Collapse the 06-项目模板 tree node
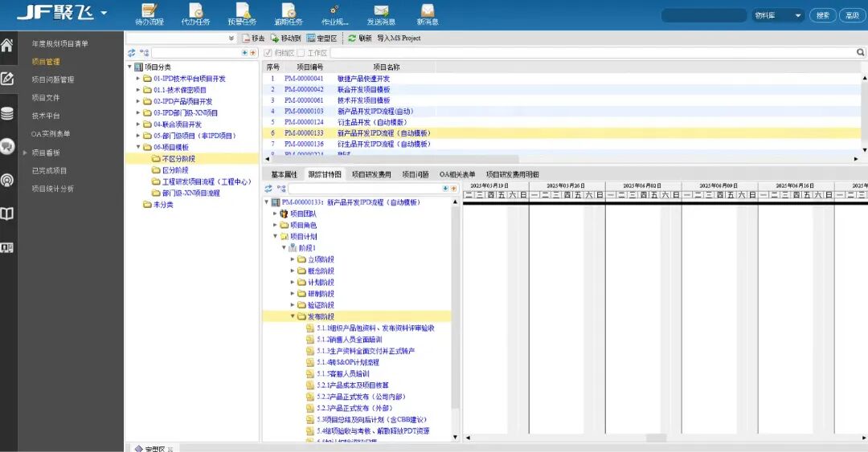Screen dimensions: 868x452 (138, 148)
